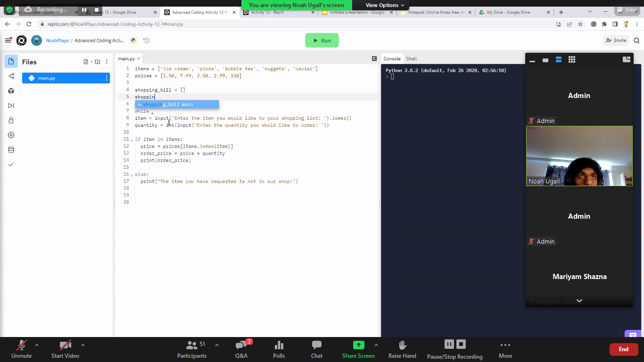Stop the Zoom recording in bottom toolbar
The image size is (644, 362).
(x=462, y=344)
